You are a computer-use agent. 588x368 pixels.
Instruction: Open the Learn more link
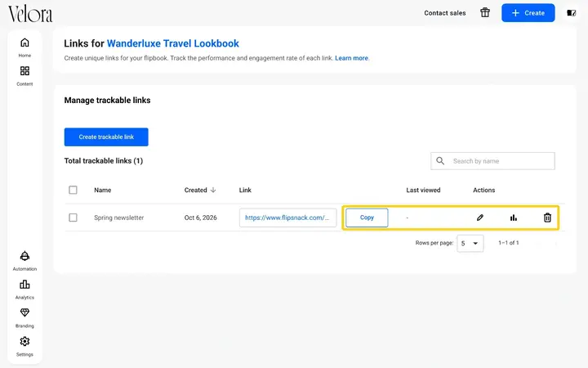point(351,58)
